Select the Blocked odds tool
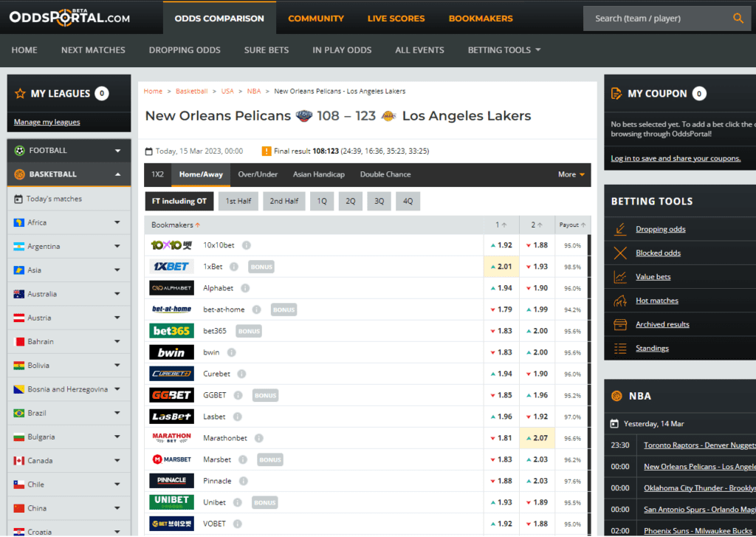The height and width of the screenshot is (537, 756). click(659, 253)
